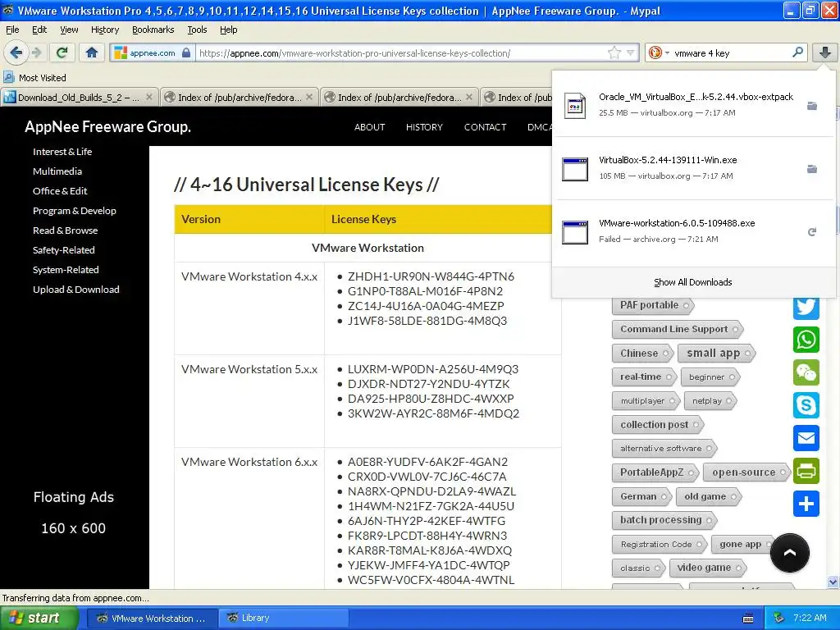
Task: Click the search box containing vmware 4 key
Action: [x=731, y=52]
